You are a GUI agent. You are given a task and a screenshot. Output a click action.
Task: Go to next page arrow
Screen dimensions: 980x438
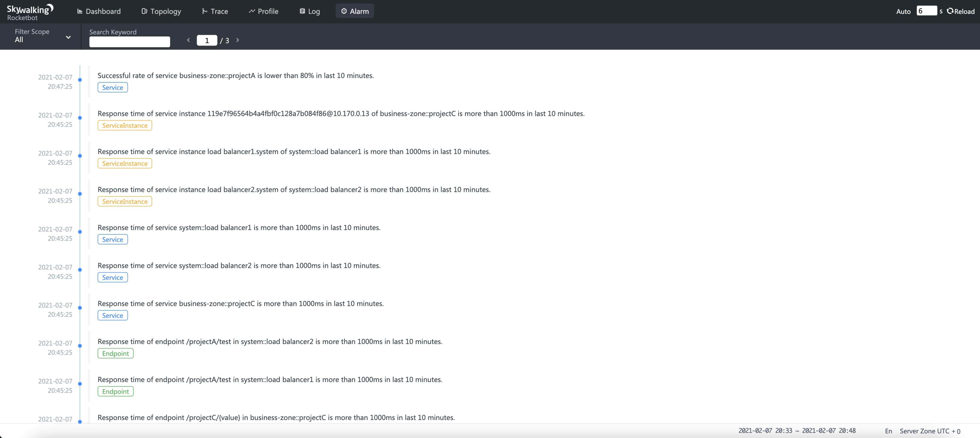tap(237, 40)
